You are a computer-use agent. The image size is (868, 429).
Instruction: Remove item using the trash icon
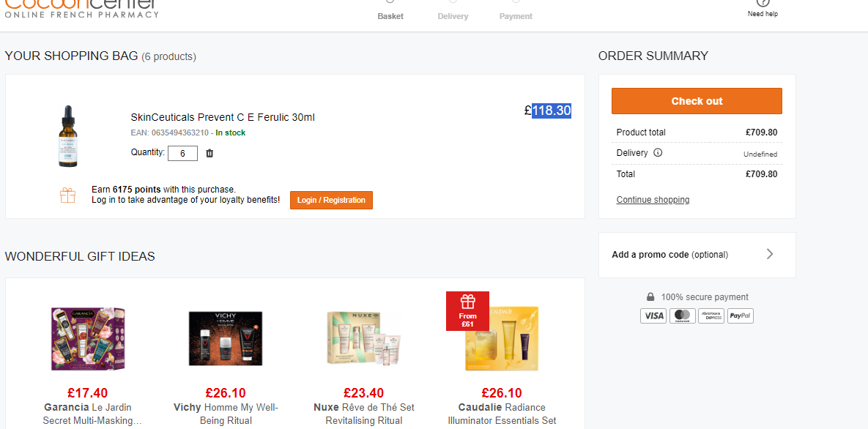point(209,153)
